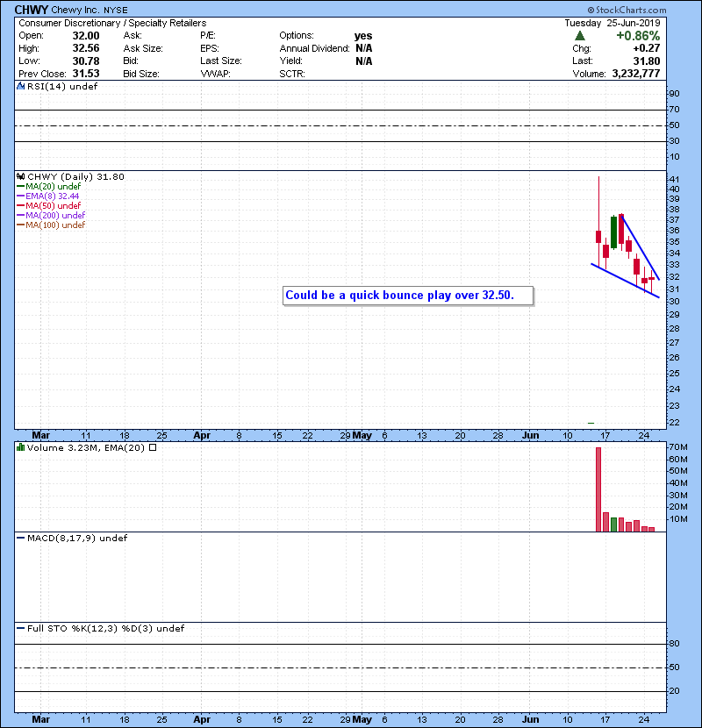Image resolution: width=702 pixels, height=728 pixels.
Task: Click the tallest red volume bar
Action: [x=598, y=489]
